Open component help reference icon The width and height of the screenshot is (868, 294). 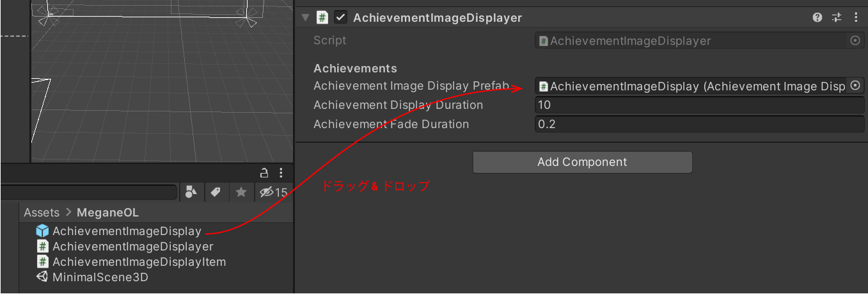[817, 18]
